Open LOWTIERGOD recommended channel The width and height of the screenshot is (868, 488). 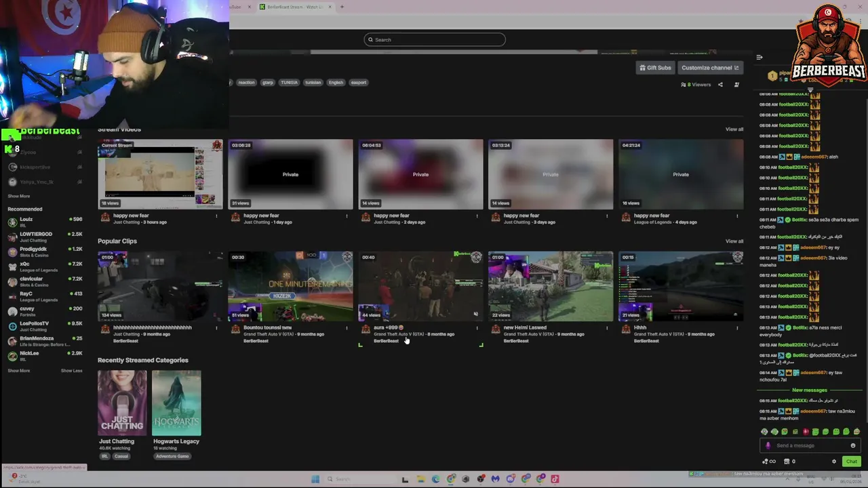[x=45, y=237]
